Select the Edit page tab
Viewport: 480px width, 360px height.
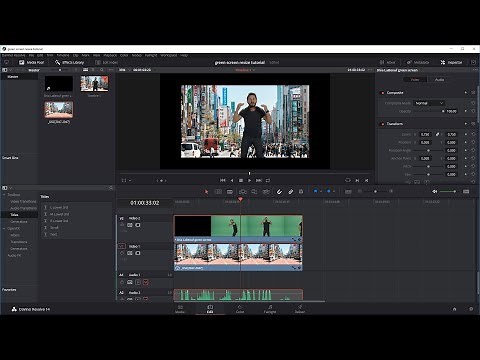tap(210, 309)
